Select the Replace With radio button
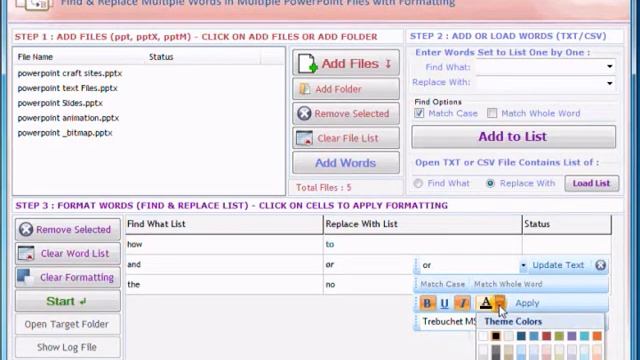The height and width of the screenshot is (360, 640). (490, 184)
